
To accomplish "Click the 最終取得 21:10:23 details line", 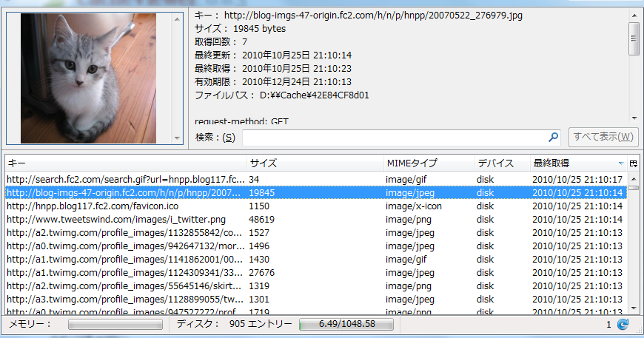I will [273, 69].
